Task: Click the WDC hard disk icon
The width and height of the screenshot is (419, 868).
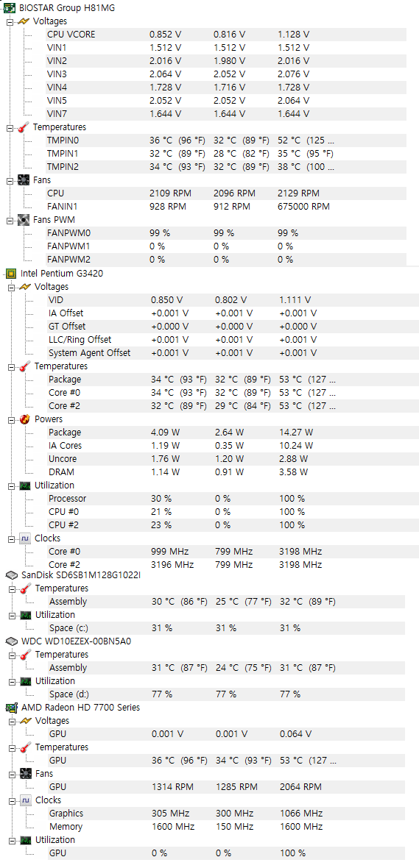Action: 11,641
